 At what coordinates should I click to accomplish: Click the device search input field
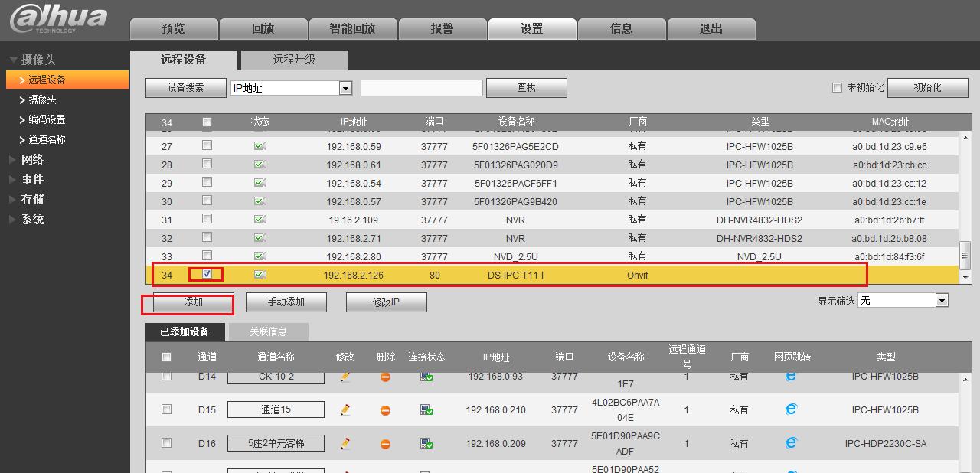point(421,87)
